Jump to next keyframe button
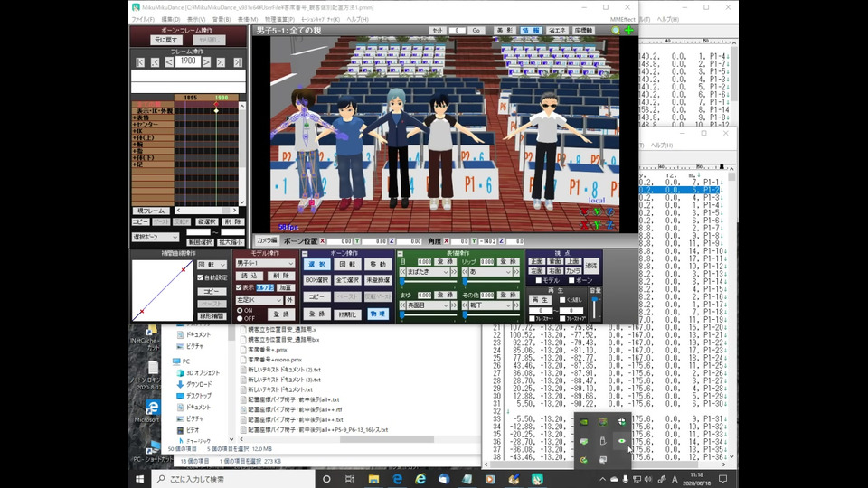Viewport: 868px width, 488px height. click(221, 62)
